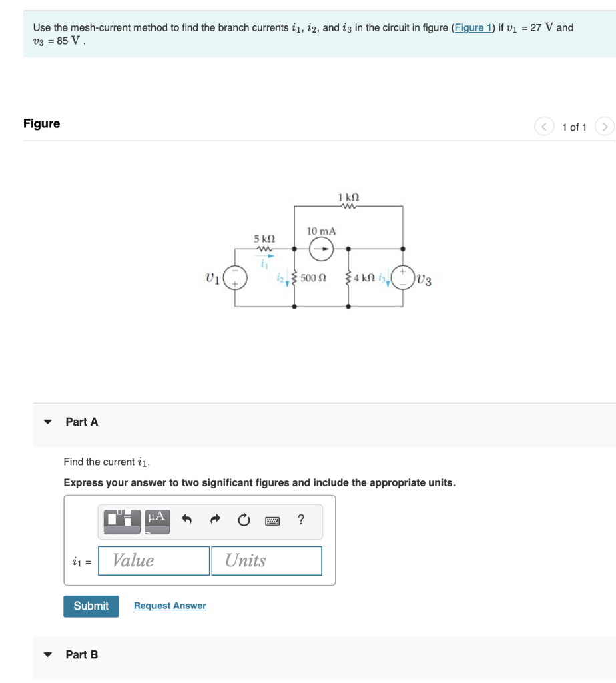Click the Part B heading
616x683 pixels.
pyautogui.click(x=81, y=655)
